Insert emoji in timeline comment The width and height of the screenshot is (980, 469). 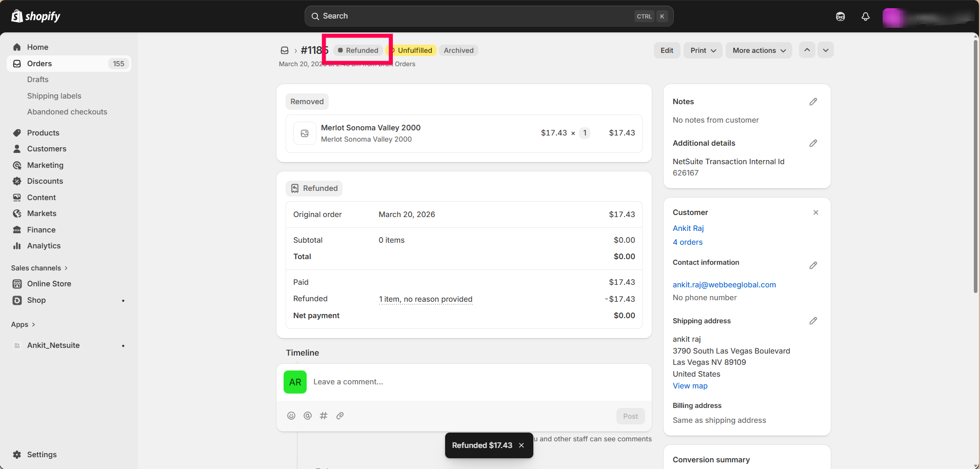click(x=291, y=416)
